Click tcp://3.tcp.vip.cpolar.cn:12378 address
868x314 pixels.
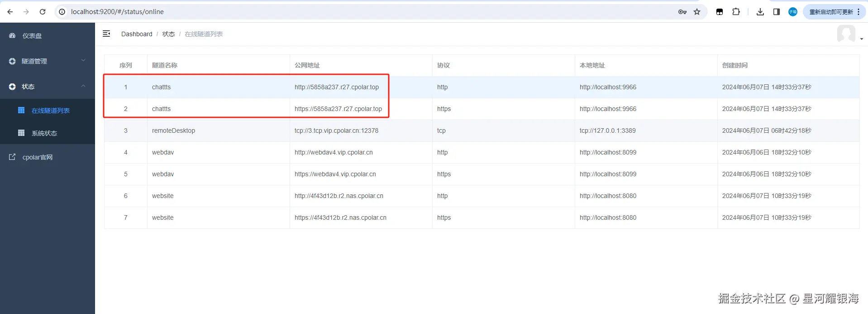point(336,130)
